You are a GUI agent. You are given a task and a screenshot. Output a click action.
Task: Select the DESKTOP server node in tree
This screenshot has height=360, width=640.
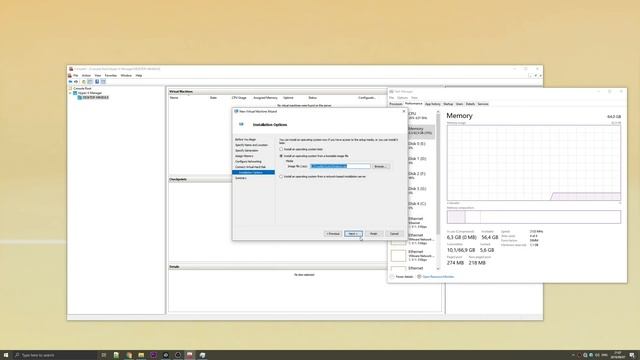(96, 98)
